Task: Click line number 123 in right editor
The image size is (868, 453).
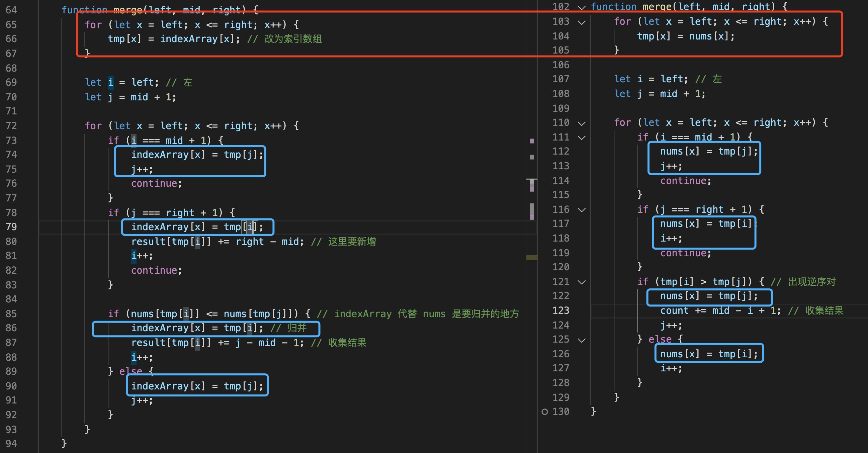Action: [561, 310]
